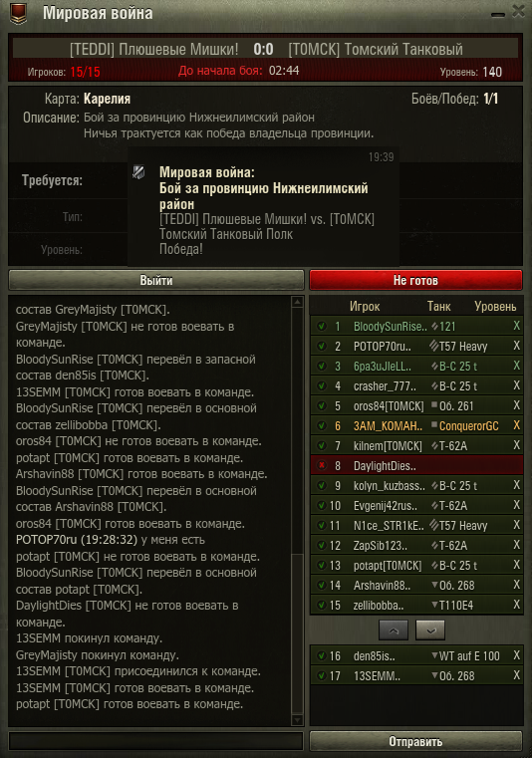The width and height of the screenshot is (532, 758).
Task: Focus the chat message input field
Action: pos(155,741)
